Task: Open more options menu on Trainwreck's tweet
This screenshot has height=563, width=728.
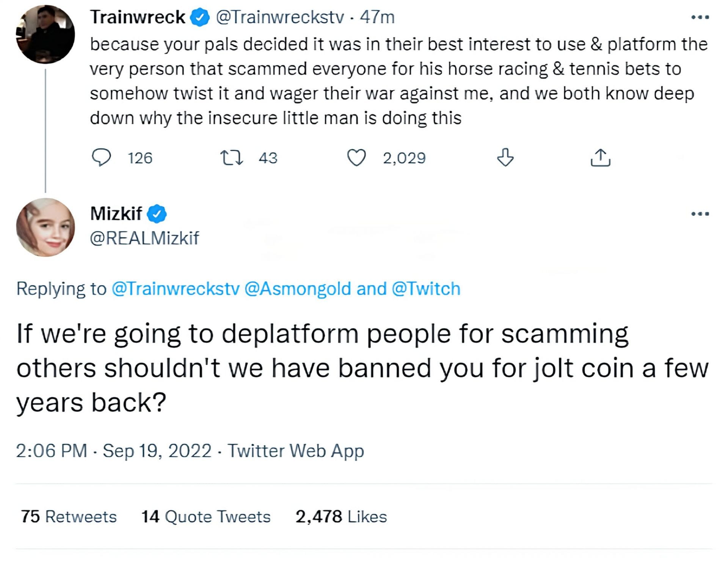Action: pyautogui.click(x=700, y=17)
